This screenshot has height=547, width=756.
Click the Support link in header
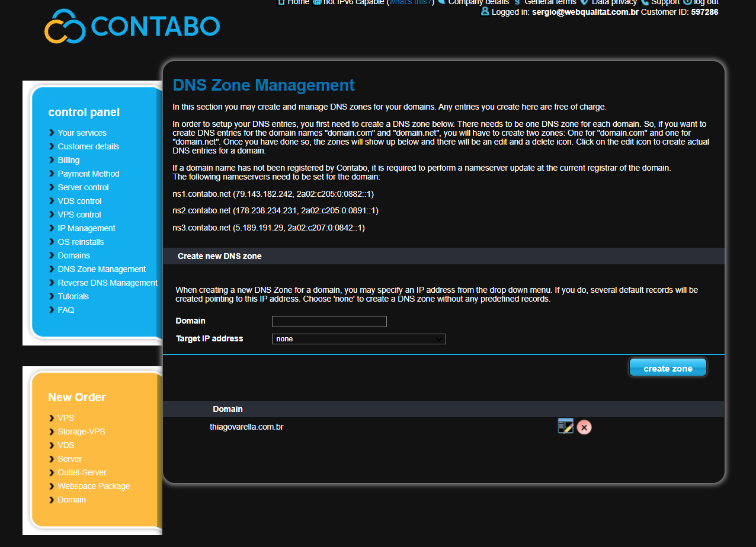click(x=665, y=2)
